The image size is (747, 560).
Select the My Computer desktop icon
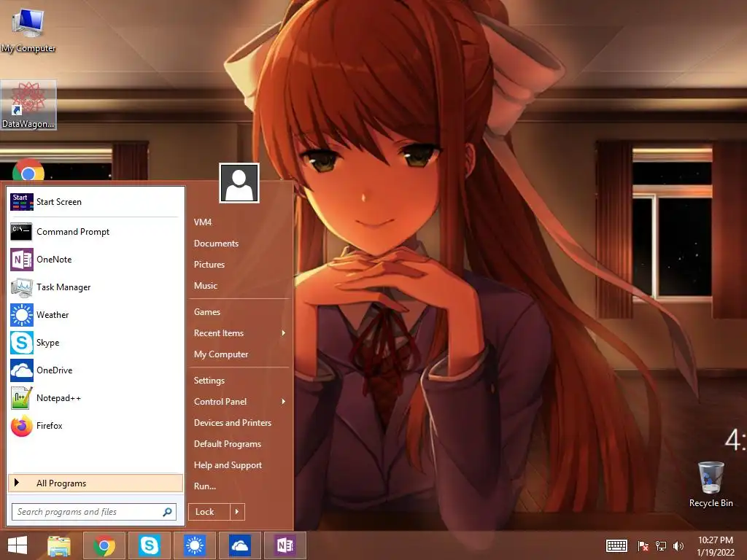coord(28,29)
